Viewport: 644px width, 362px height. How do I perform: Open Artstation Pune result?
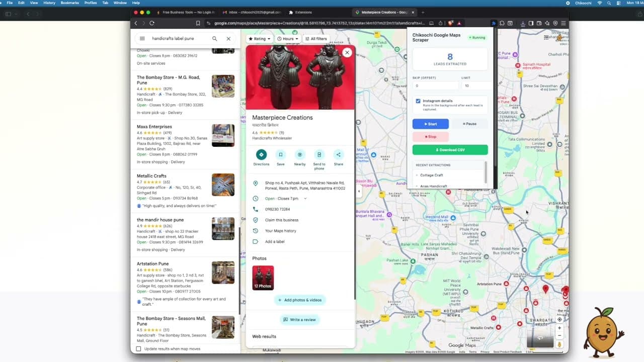[185, 285]
